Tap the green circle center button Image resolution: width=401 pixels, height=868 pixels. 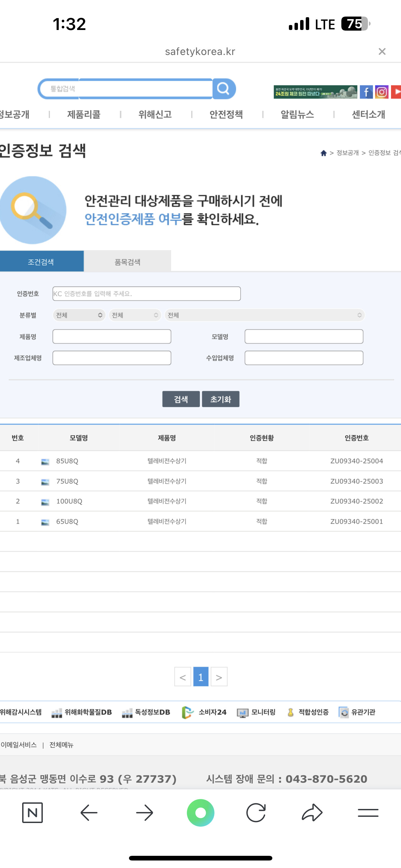point(201,813)
